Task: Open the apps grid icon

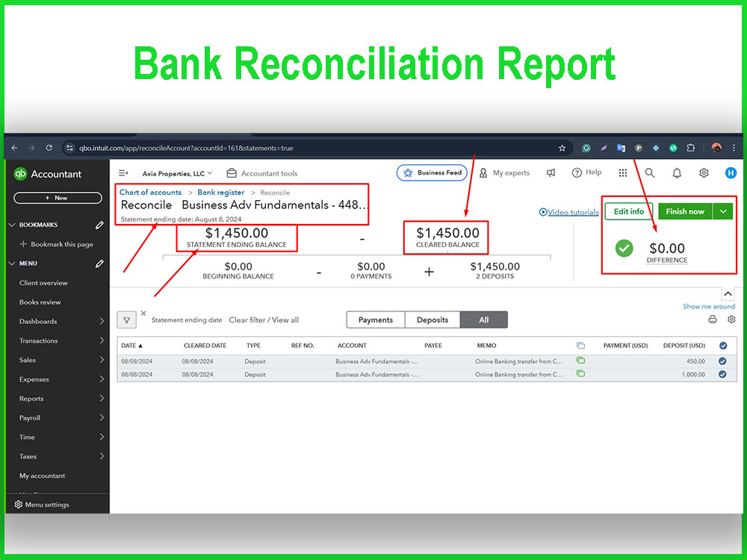Action: point(623,173)
